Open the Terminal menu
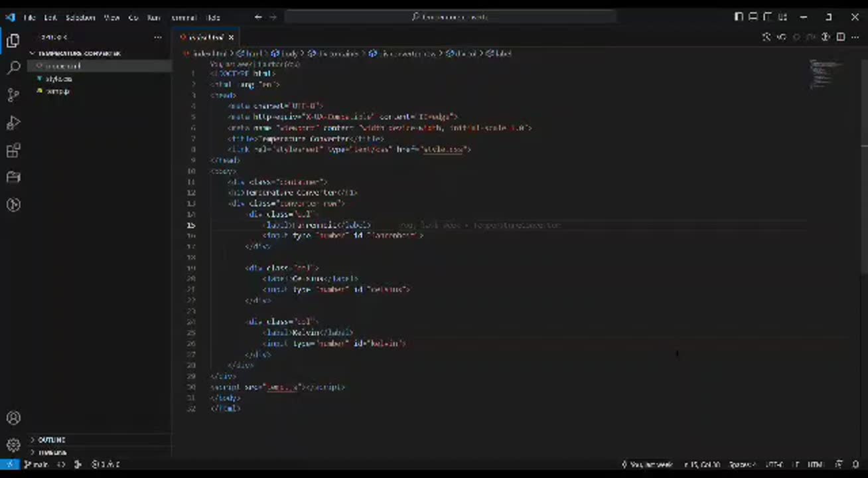The height and width of the screenshot is (478, 868). point(184,17)
